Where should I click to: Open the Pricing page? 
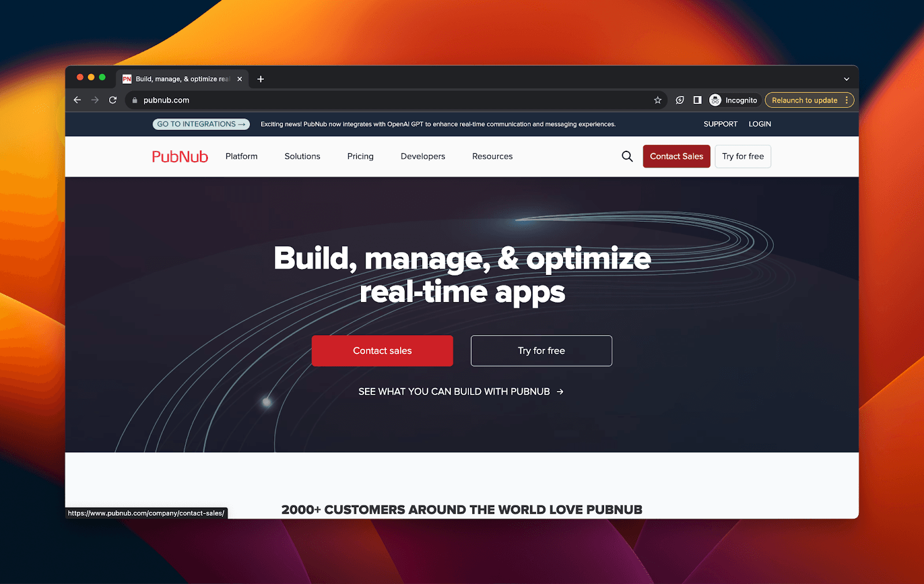tap(360, 157)
